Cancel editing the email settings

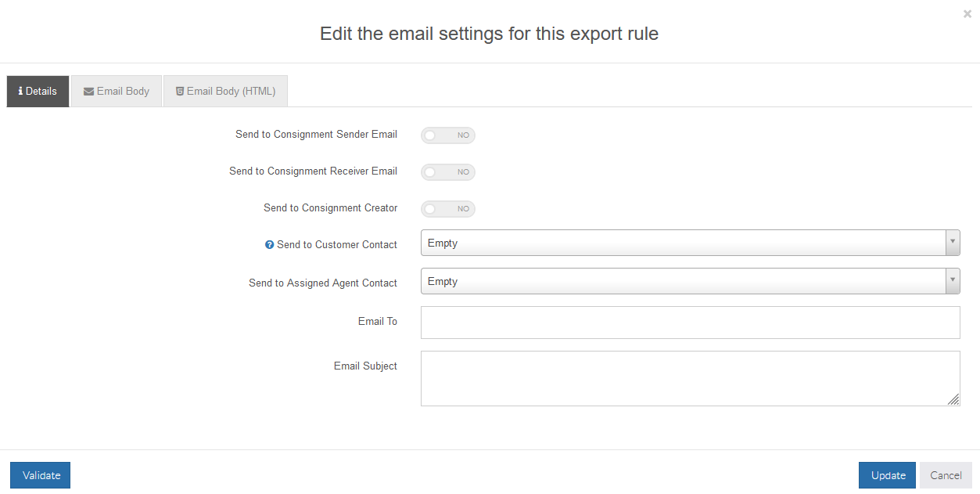(x=945, y=475)
